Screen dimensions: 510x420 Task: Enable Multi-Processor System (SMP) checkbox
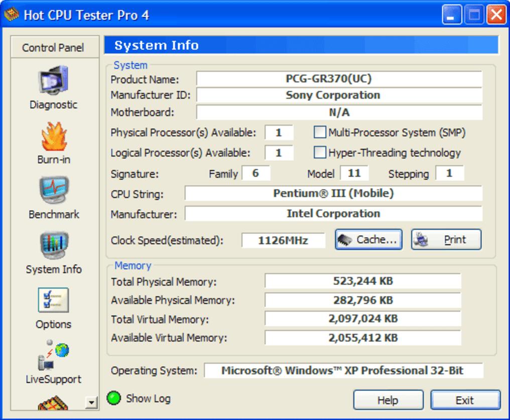pos(320,132)
